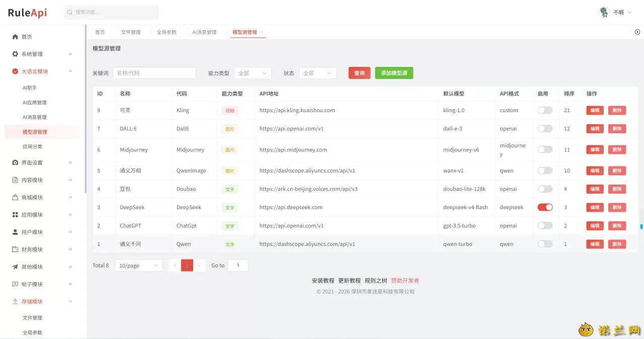Collapse the 大语言模块 menu chevron
The image size is (644, 339).
click(70, 71)
